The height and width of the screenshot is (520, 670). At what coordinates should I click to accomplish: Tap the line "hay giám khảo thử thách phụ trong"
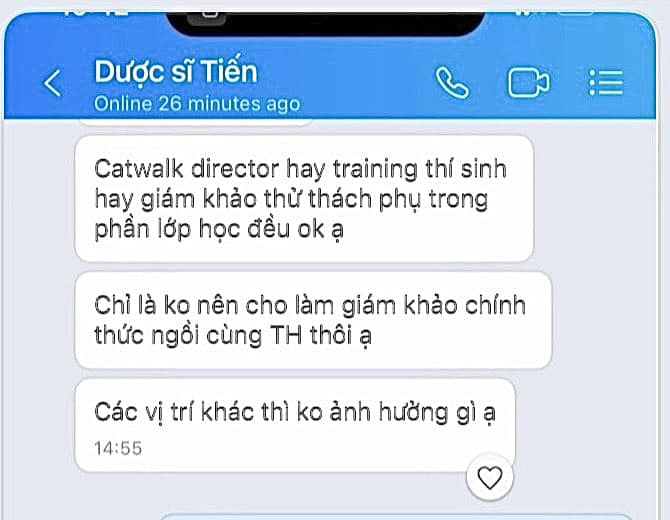point(291,199)
